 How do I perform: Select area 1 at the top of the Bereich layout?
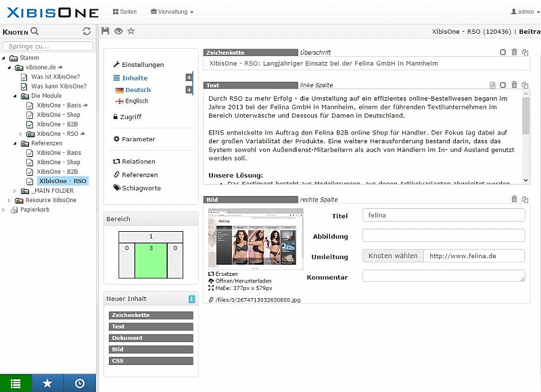click(x=151, y=237)
